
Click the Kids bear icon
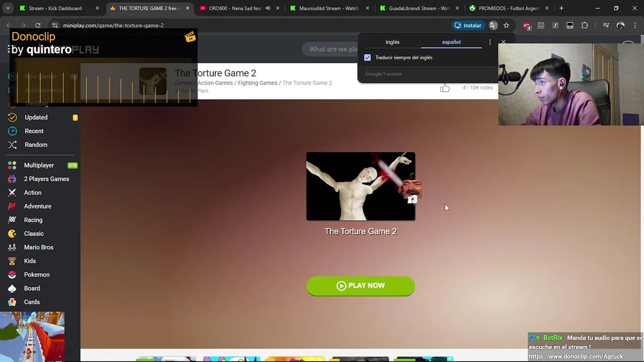point(12,261)
